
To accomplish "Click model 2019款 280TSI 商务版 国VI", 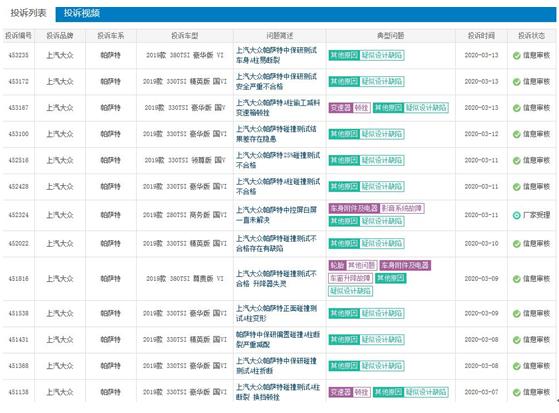I will pos(185,215).
